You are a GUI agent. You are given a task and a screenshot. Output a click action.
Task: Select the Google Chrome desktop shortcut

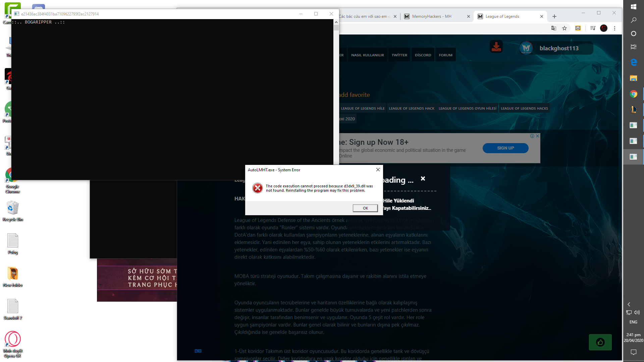(x=12, y=181)
